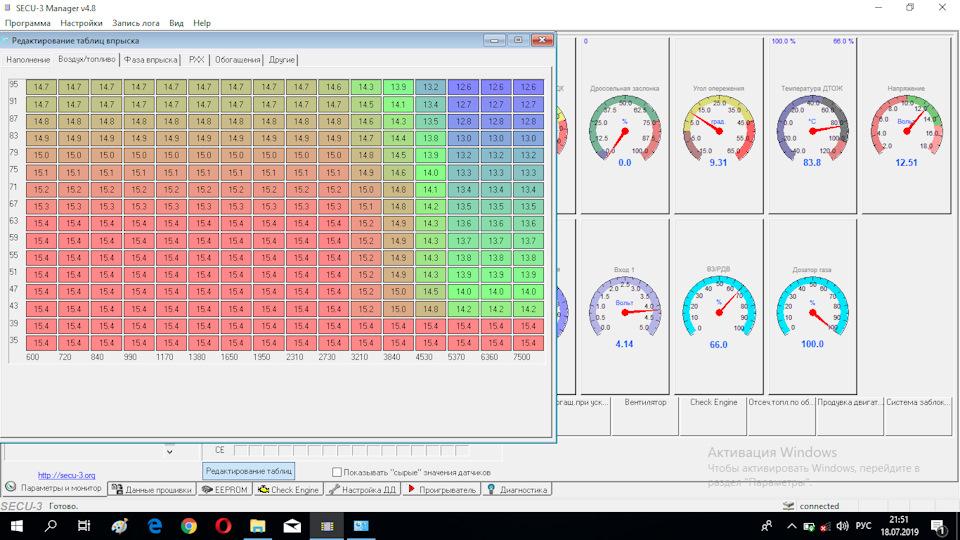Click the SECU-3 Manager taskbar icon

327,526
